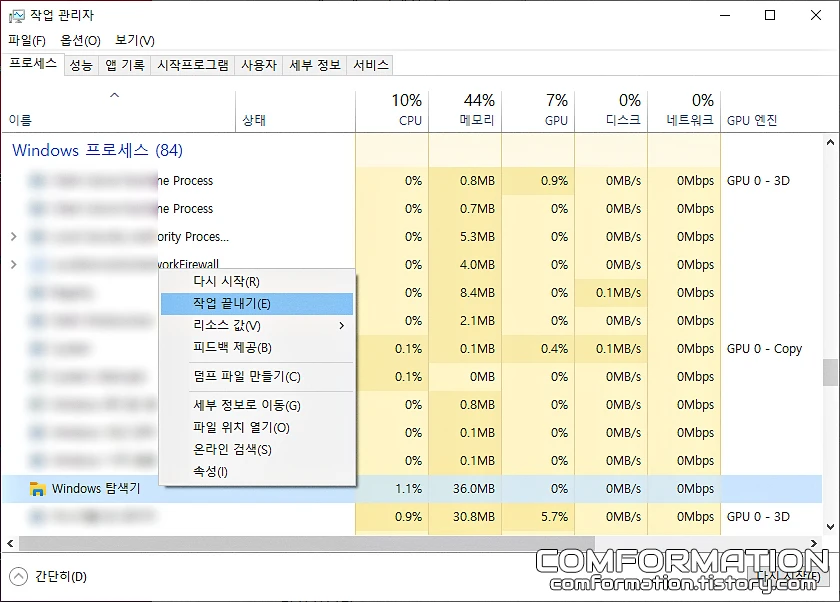The width and height of the screenshot is (840, 602).
Task: Open the 리소스 값(V) submenu arrow
Action: [x=341, y=326]
